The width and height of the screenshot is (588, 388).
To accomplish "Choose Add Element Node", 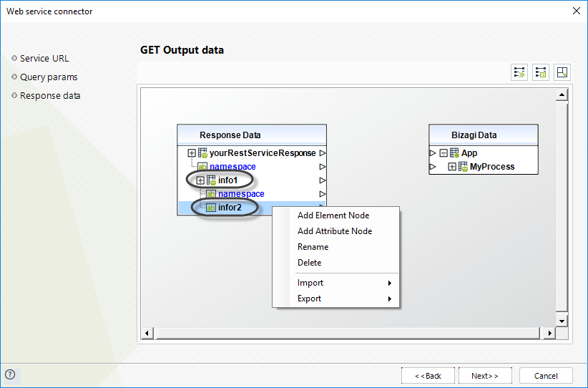I will click(335, 215).
